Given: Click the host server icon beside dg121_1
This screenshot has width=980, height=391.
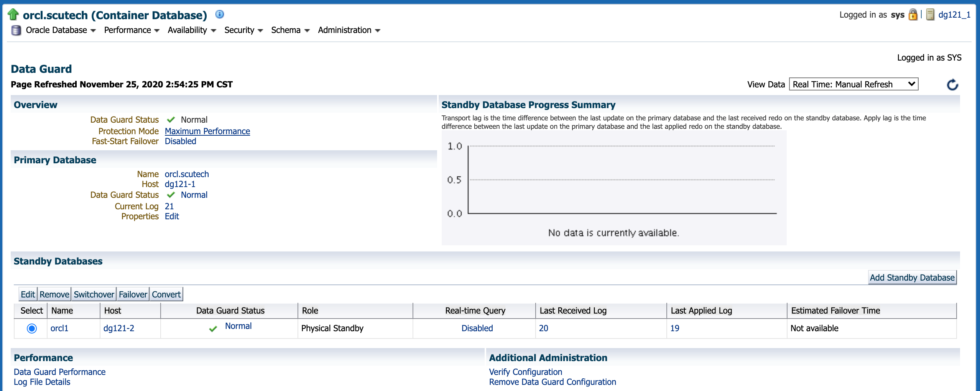Looking at the screenshot, I should (x=930, y=15).
